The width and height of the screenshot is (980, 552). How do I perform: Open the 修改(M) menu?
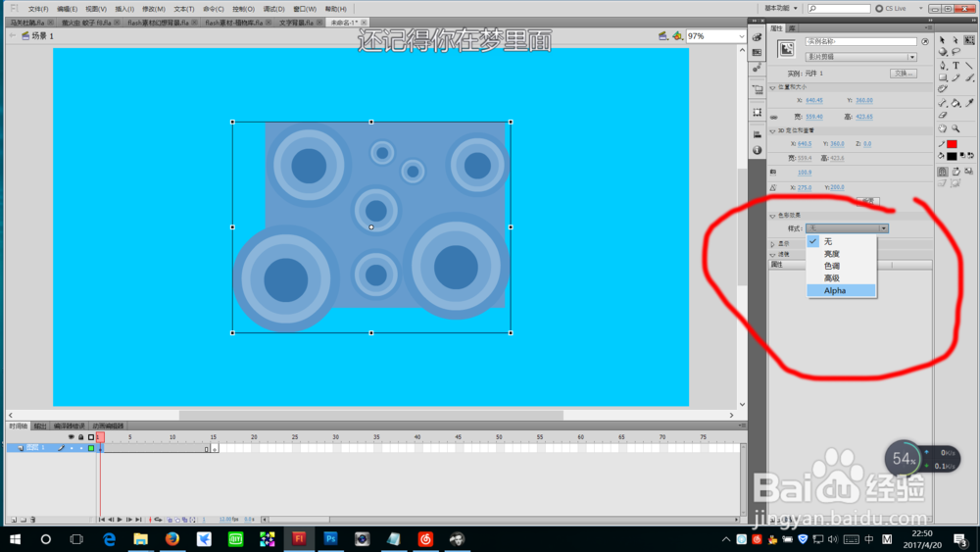coord(154,9)
